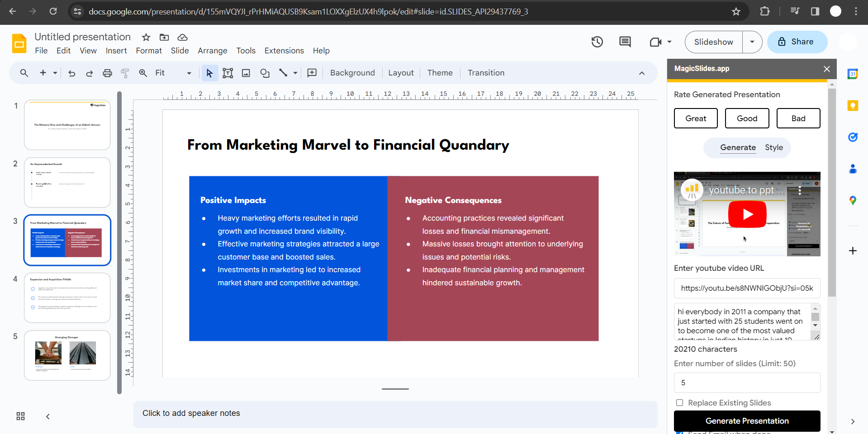Screen dimensions: 868x434
Task: Open Google Calendar side panel icon
Action: (853, 74)
